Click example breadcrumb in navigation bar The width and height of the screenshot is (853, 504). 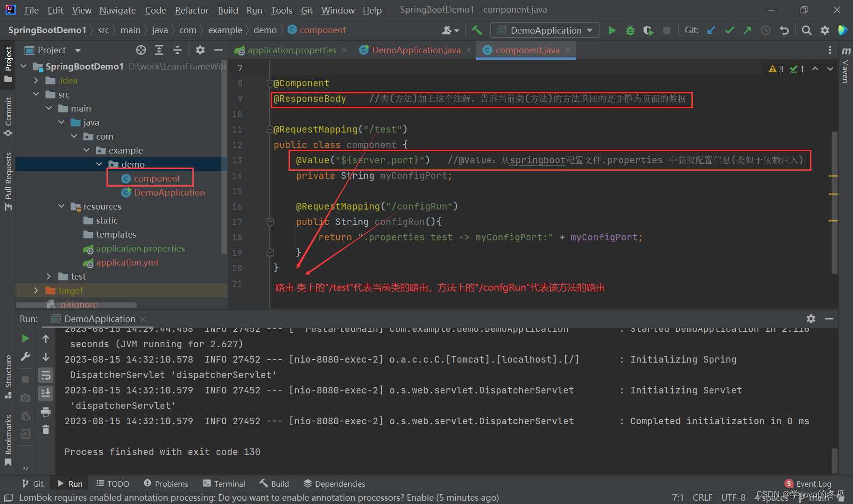[x=225, y=30]
